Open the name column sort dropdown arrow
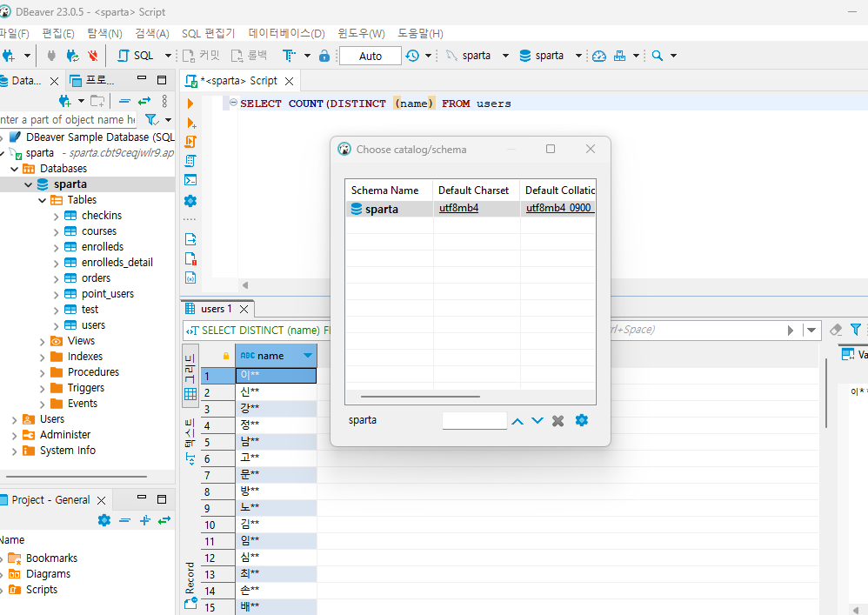 coord(308,356)
